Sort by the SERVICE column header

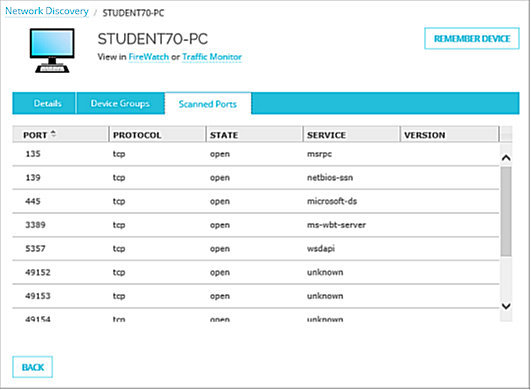click(352, 135)
